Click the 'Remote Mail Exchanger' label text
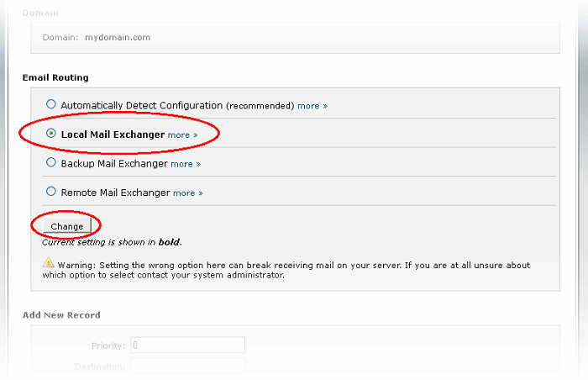The height and width of the screenshot is (380, 588). click(x=115, y=193)
